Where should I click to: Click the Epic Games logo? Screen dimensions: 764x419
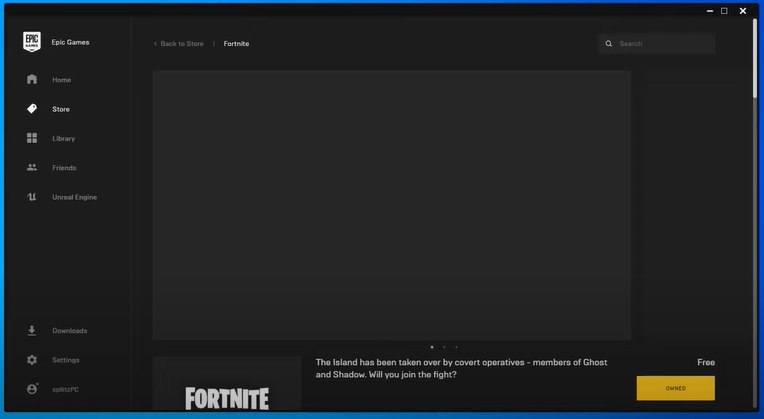32,42
